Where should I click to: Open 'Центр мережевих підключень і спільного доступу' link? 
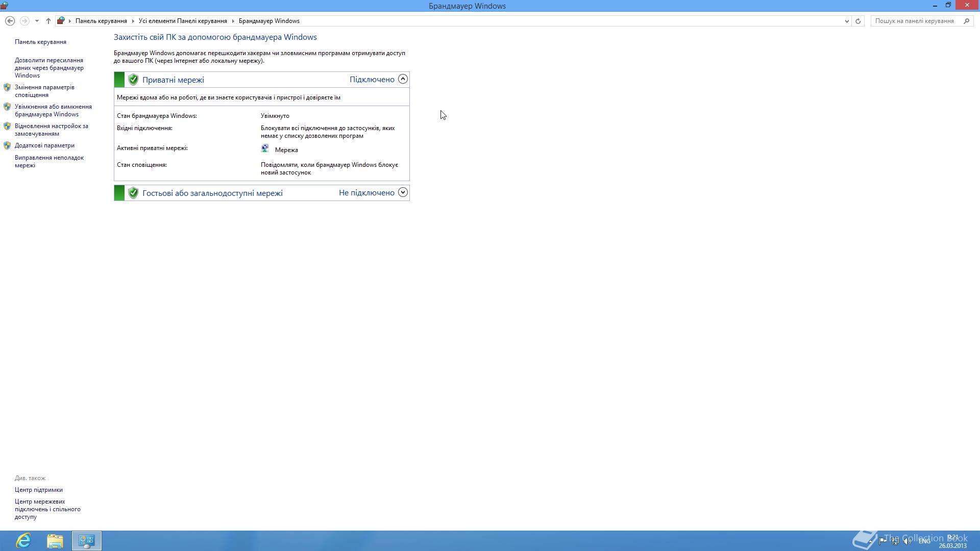point(47,509)
